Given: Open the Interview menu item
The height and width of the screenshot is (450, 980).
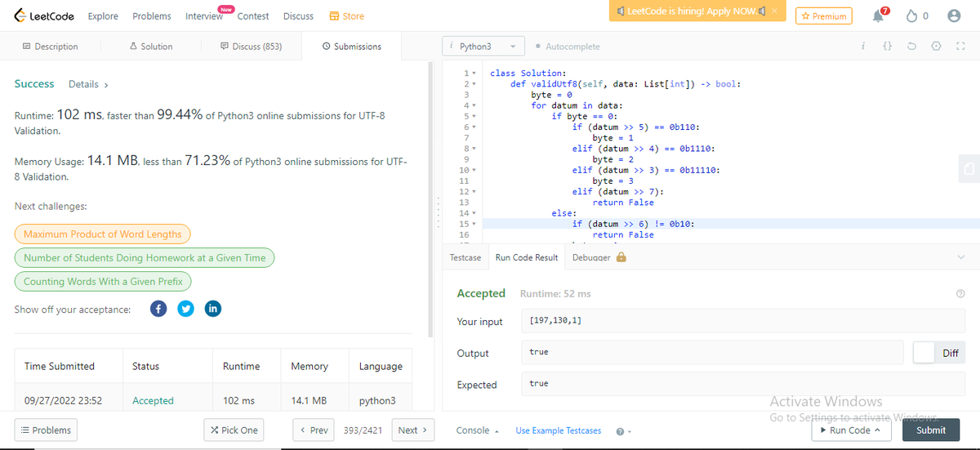Looking at the screenshot, I should [204, 16].
